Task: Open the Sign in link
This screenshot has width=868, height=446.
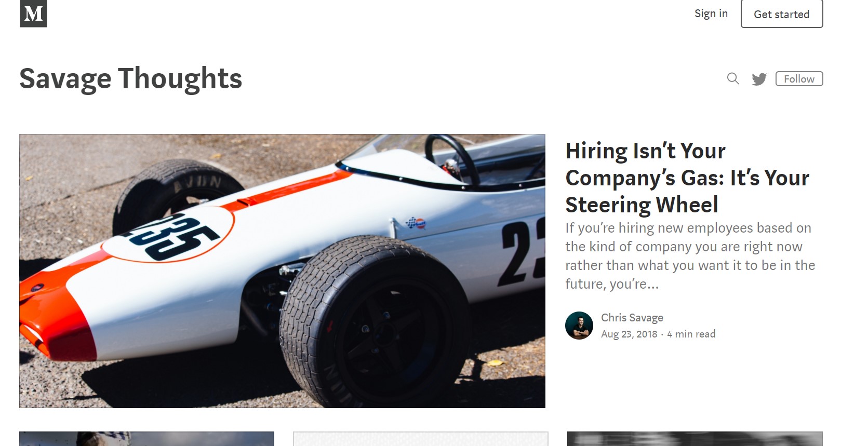Action: tap(711, 13)
